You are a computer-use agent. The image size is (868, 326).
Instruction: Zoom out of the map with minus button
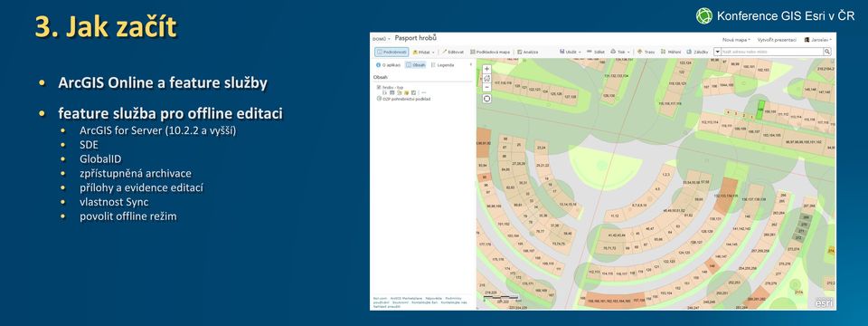click(486, 87)
